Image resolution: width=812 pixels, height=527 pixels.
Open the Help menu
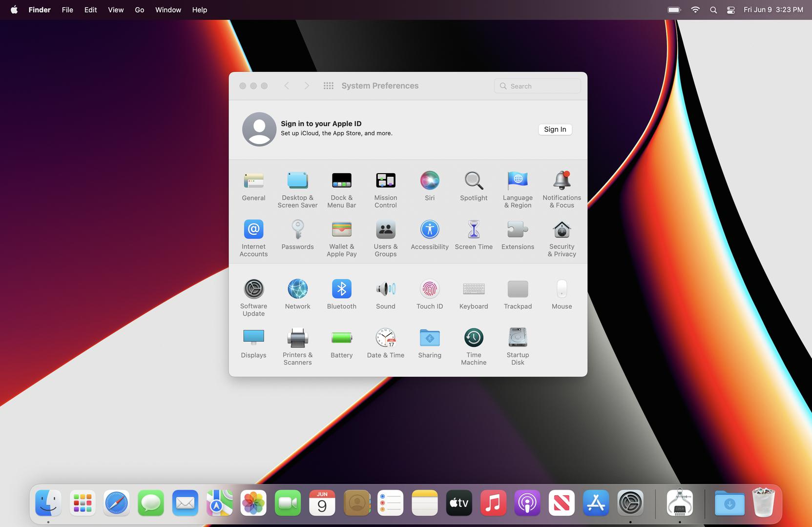tap(199, 10)
